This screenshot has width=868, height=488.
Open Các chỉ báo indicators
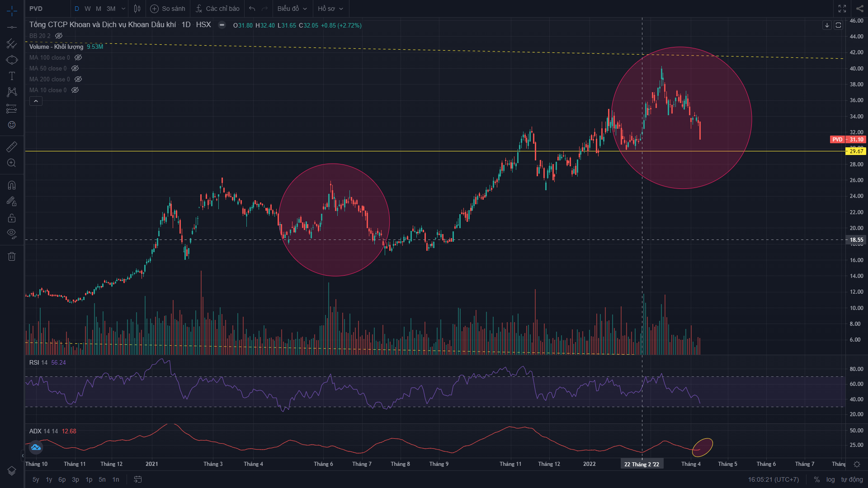pyautogui.click(x=217, y=9)
